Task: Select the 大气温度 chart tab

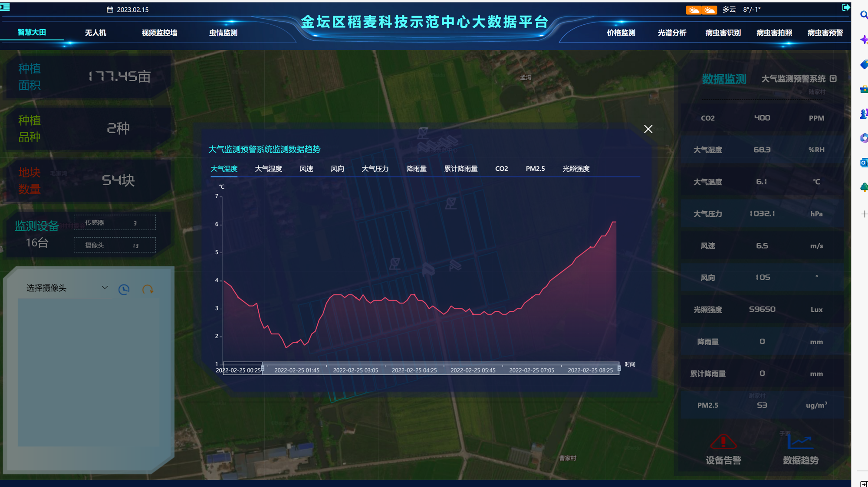Action: click(x=224, y=169)
